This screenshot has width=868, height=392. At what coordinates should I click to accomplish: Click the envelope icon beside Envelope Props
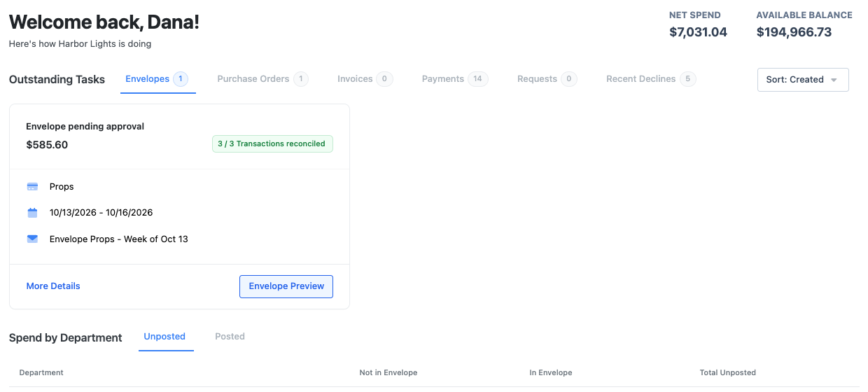(x=32, y=239)
